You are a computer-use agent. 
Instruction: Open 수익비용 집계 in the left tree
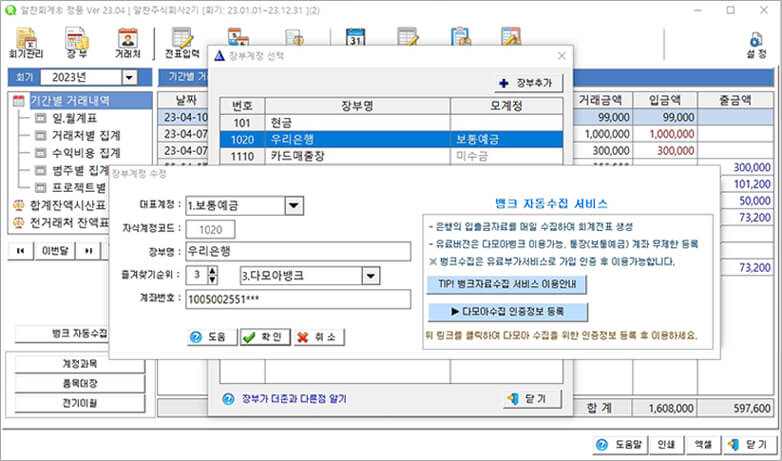pos(86,153)
